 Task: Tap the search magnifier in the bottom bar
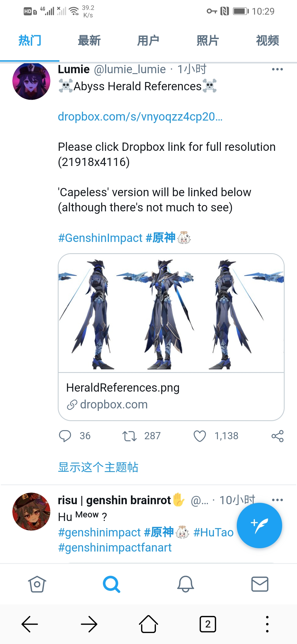tap(111, 584)
